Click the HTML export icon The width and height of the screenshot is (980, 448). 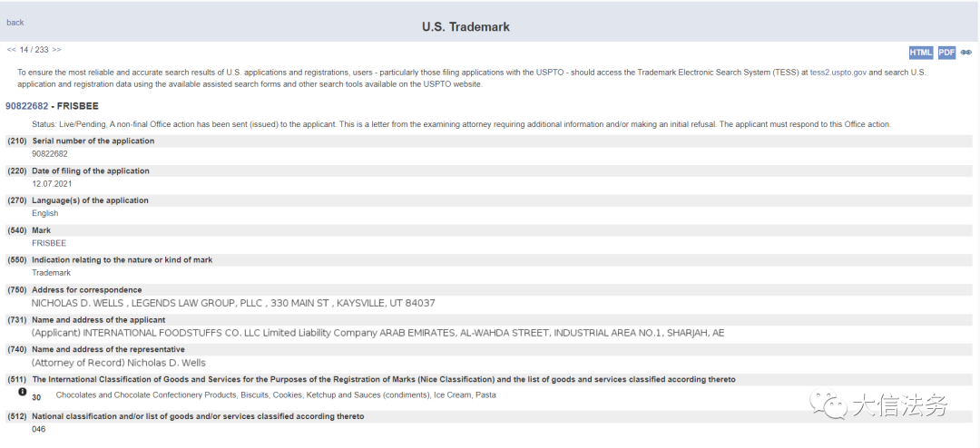920,53
